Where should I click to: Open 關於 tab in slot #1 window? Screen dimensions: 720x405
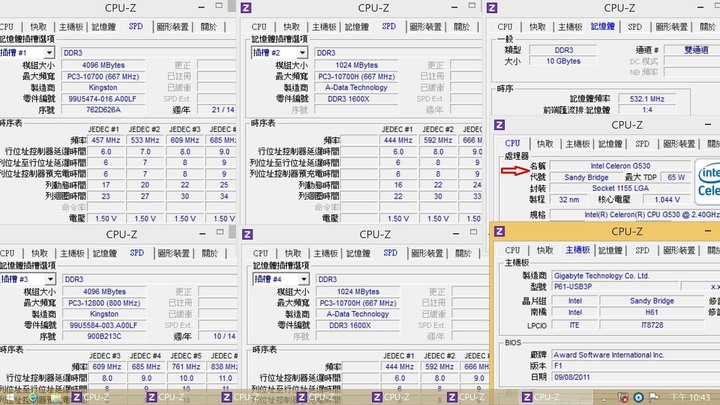pos(209,27)
